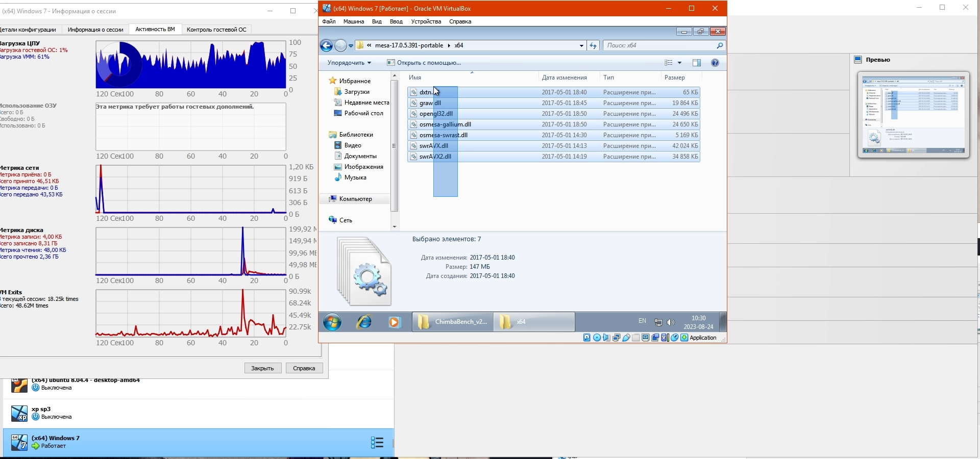Click the volume speaker icon in guest tray

[671, 322]
